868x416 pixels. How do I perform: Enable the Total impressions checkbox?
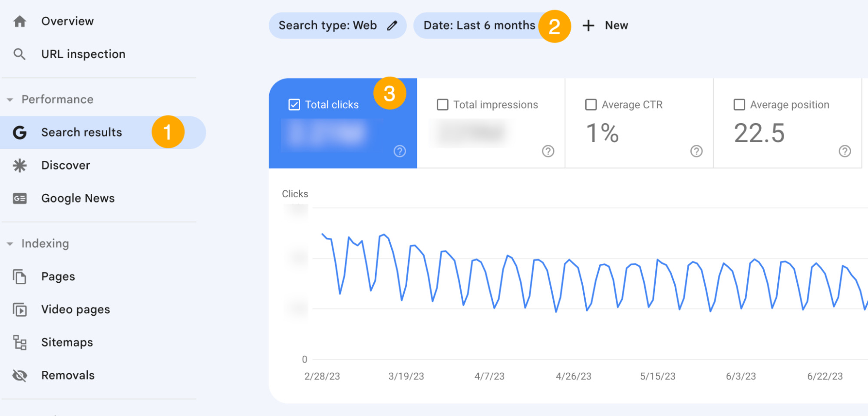coord(442,104)
